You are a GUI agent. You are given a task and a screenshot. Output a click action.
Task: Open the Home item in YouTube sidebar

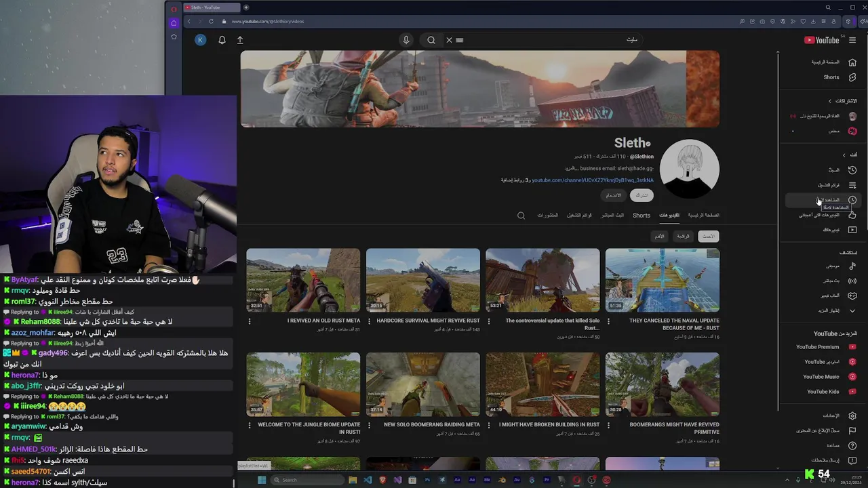pos(834,62)
